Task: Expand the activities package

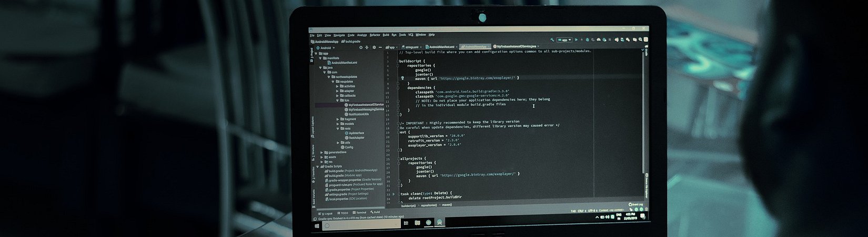Action: [x=337, y=86]
